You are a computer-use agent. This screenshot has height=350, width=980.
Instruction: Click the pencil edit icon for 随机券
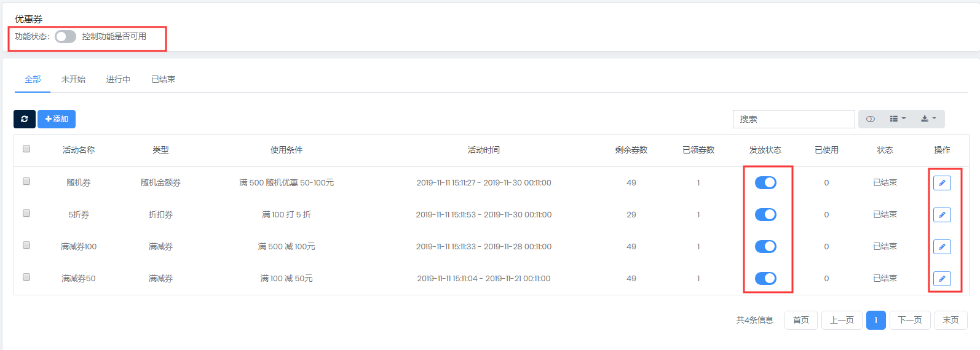pos(942,183)
